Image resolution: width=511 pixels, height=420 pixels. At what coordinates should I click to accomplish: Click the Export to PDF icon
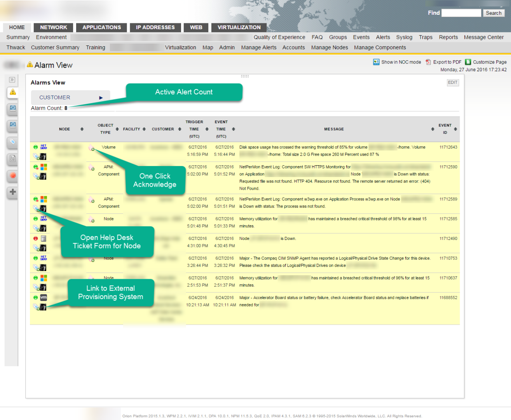428,62
